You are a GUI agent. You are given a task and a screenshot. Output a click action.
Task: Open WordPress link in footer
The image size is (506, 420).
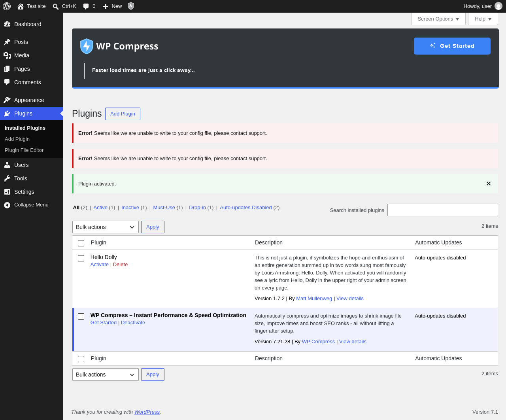(147, 412)
